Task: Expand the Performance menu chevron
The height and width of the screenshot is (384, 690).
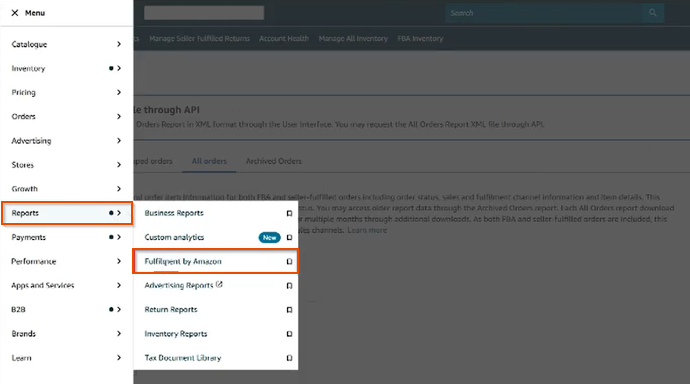Action: tap(119, 261)
